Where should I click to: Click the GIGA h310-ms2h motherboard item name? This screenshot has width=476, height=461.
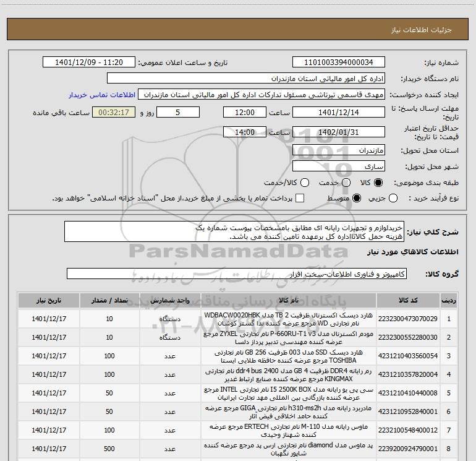(289, 411)
